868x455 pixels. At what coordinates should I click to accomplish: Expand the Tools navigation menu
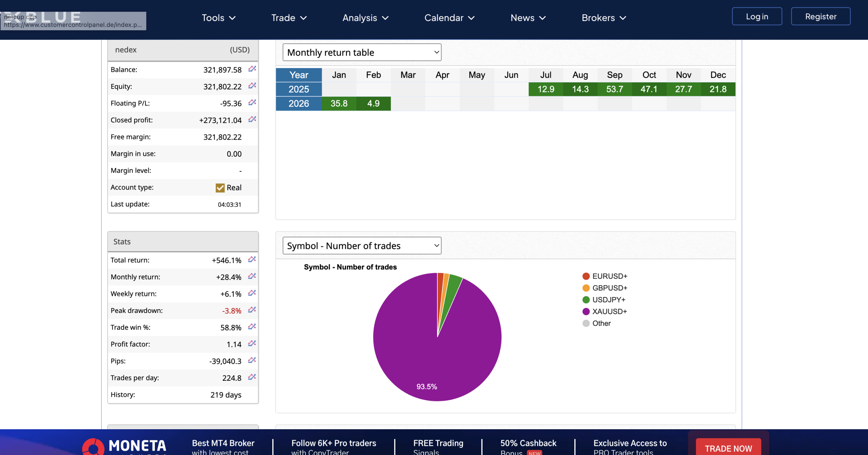pos(218,18)
